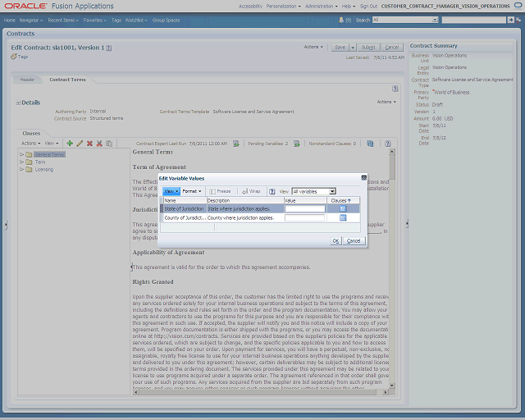Click the contract text vertical scrollbar
Image resolution: width=525 pixels, height=420 pixels.
tap(392, 268)
